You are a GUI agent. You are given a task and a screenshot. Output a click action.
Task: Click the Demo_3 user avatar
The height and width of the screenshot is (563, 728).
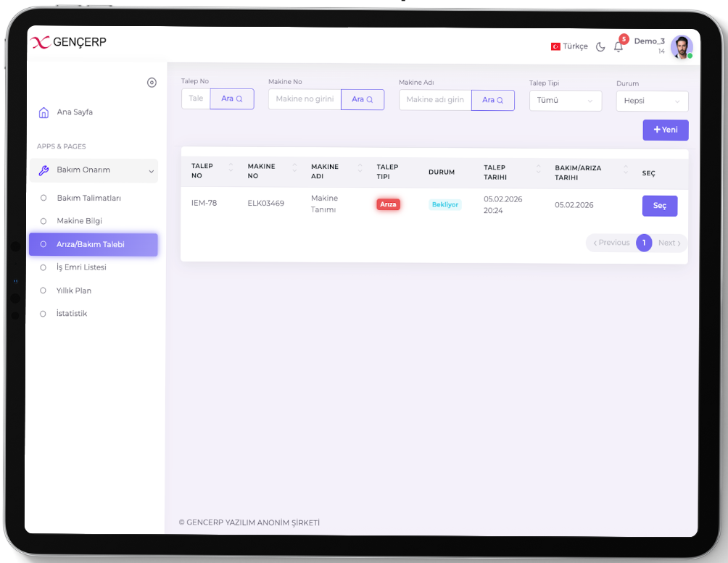pyautogui.click(x=681, y=46)
